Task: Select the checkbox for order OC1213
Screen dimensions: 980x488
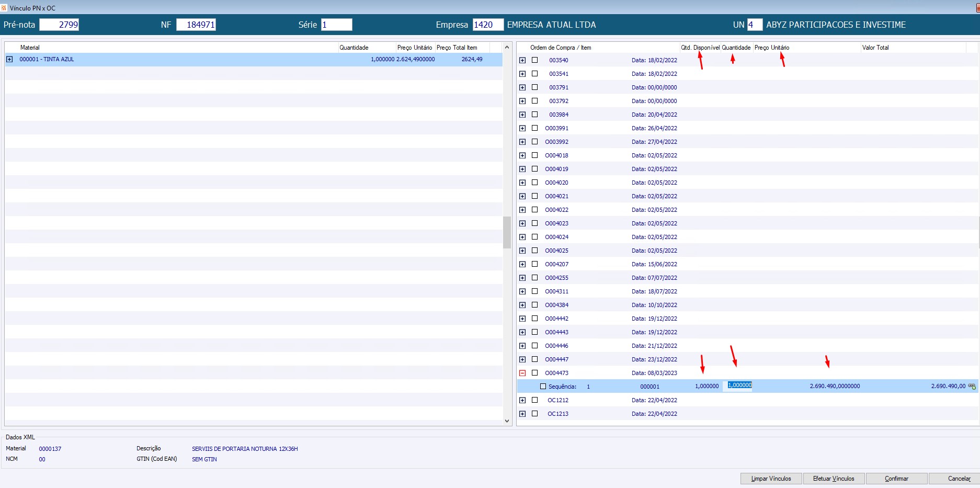Action: pyautogui.click(x=534, y=414)
